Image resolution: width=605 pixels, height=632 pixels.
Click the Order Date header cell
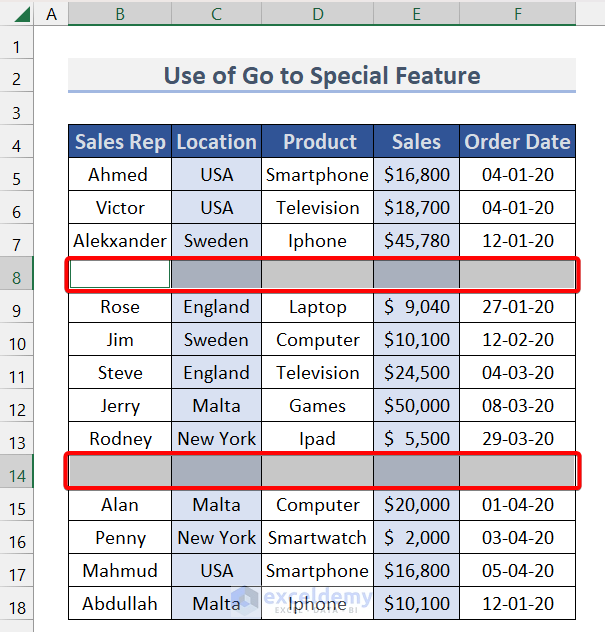(517, 142)
